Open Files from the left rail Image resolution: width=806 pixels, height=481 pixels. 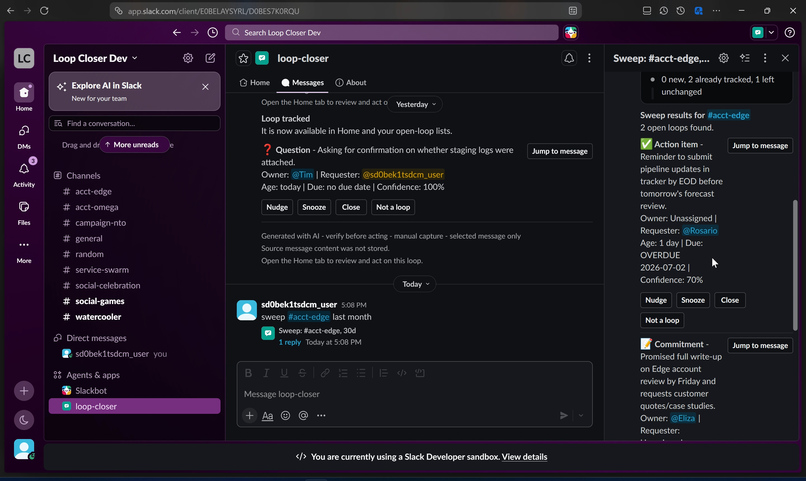tap(24, 212)
